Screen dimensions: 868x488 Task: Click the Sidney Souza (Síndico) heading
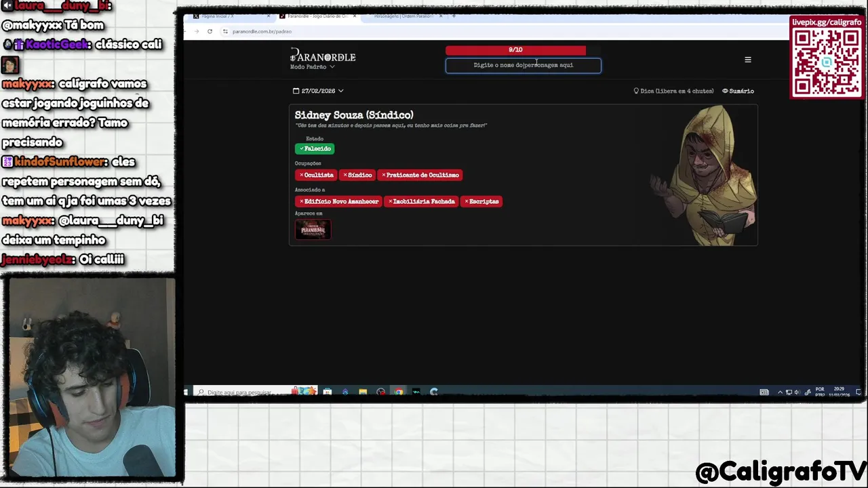(x=354, y=115)
